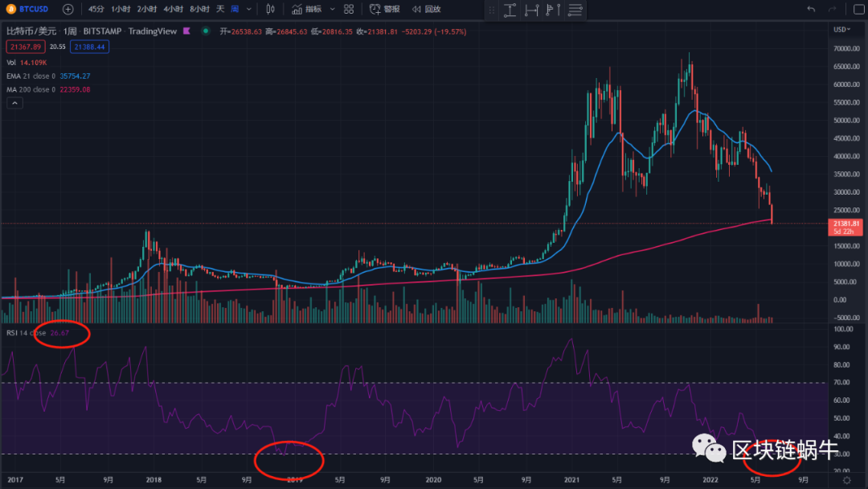Expand the timeframe interval dropdown chevron
The width and height of the screenshot is (868, 489).
(248, 9)
